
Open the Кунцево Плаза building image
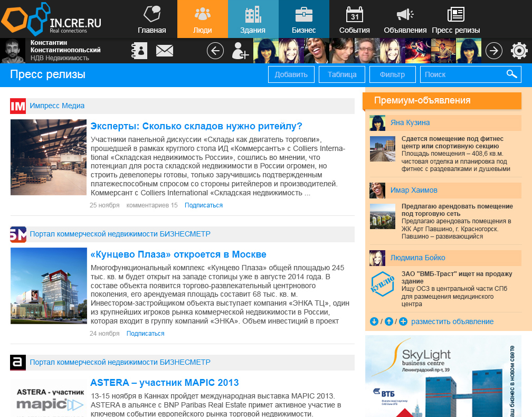[x=49, y=286]
